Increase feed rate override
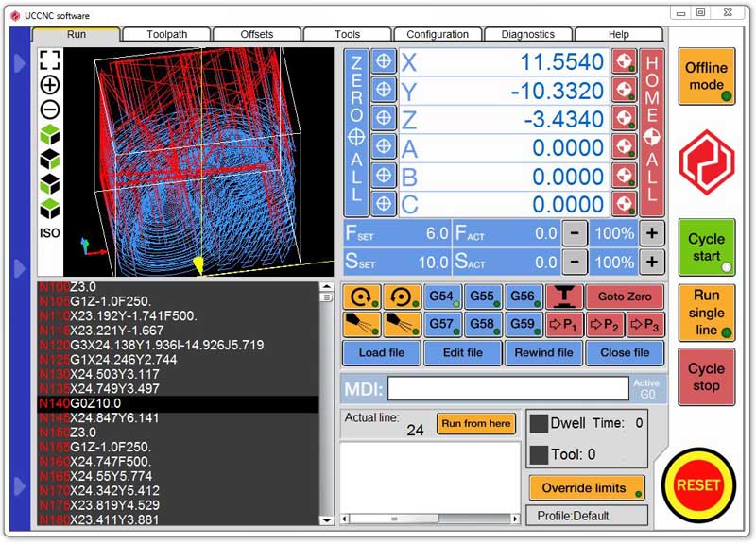The image size is (756, 544). [x=652, y=233]
